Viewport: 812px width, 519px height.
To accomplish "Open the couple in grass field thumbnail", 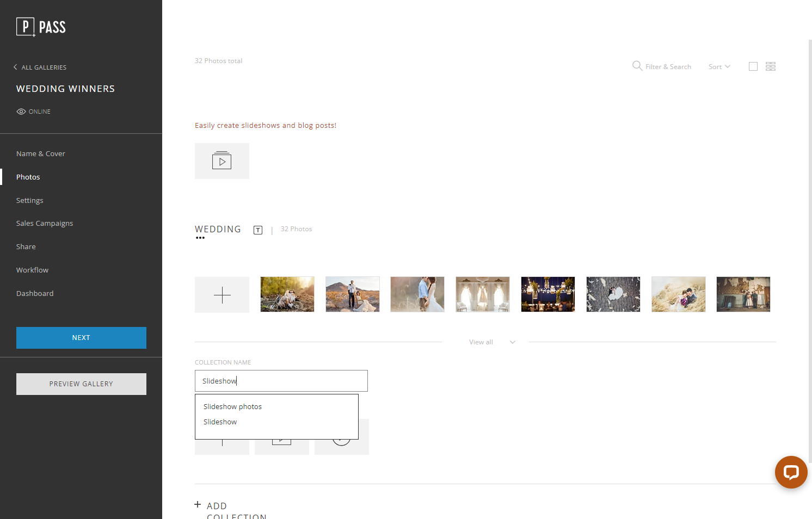I will coord(679,294).
